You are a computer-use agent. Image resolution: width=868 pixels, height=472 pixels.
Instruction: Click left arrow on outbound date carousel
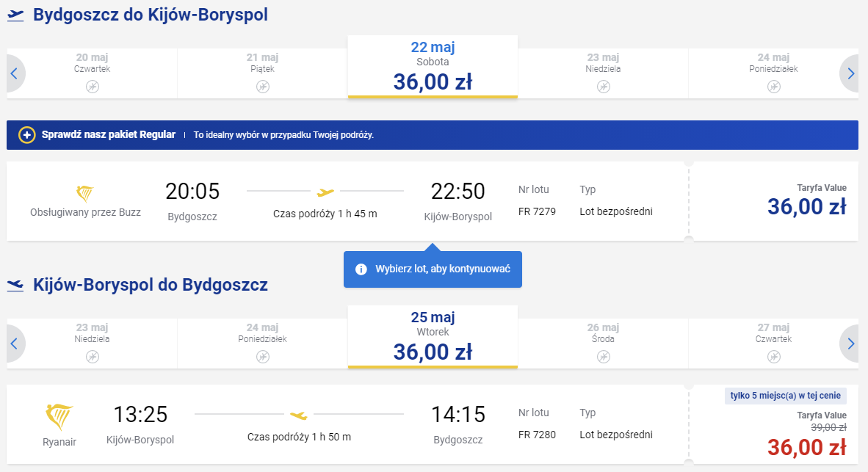15,73
